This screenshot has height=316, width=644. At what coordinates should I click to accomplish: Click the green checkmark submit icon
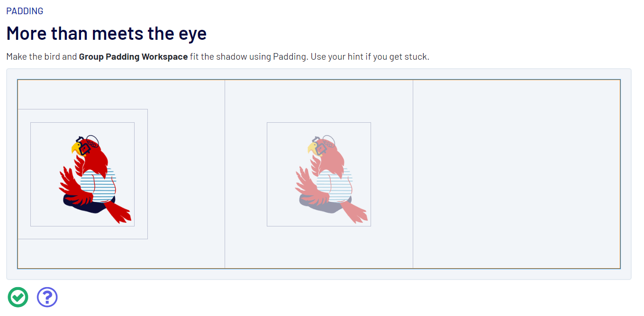click(x=18, y=297)
